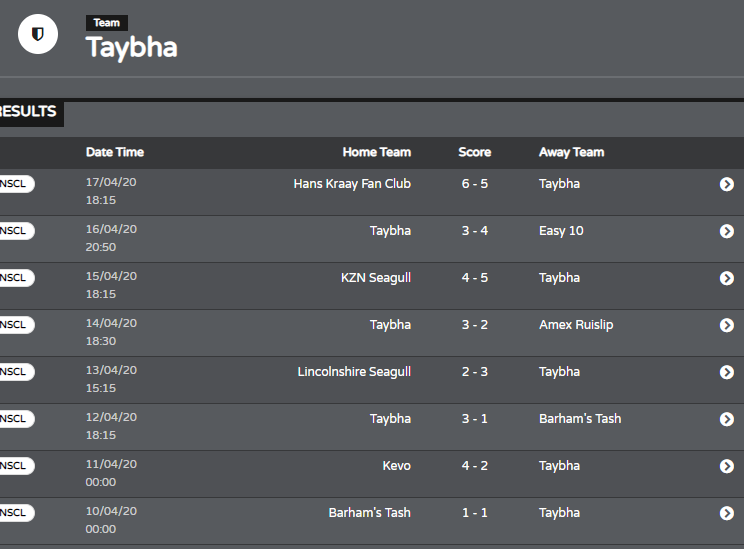The image size is (744, 549).
Task: Click the NSCL badge on 17/04/20 row
Action: pyautogui.click(x=15, y=184)
